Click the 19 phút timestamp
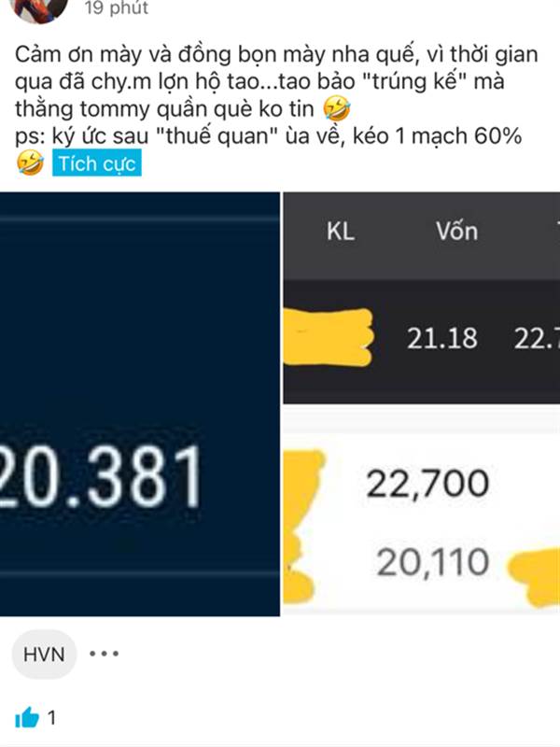Image resolution: width=560 pixels, height=747 pixels. point(116,7)
